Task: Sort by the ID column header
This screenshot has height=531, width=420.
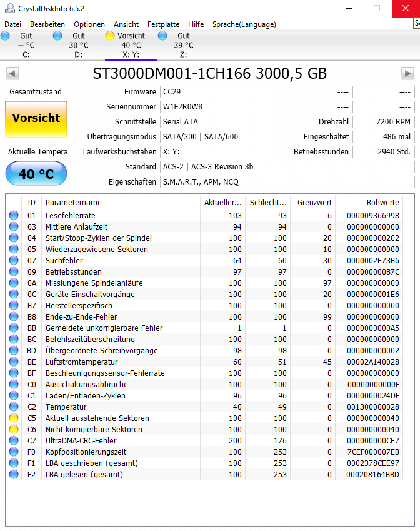Action: pos(31,203)
